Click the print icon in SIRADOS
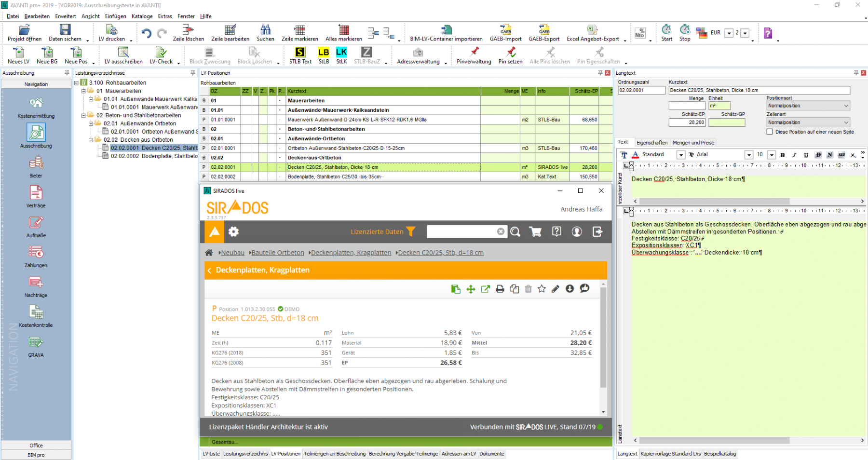This screenshot has width=868, height=460. click(500, 289)
